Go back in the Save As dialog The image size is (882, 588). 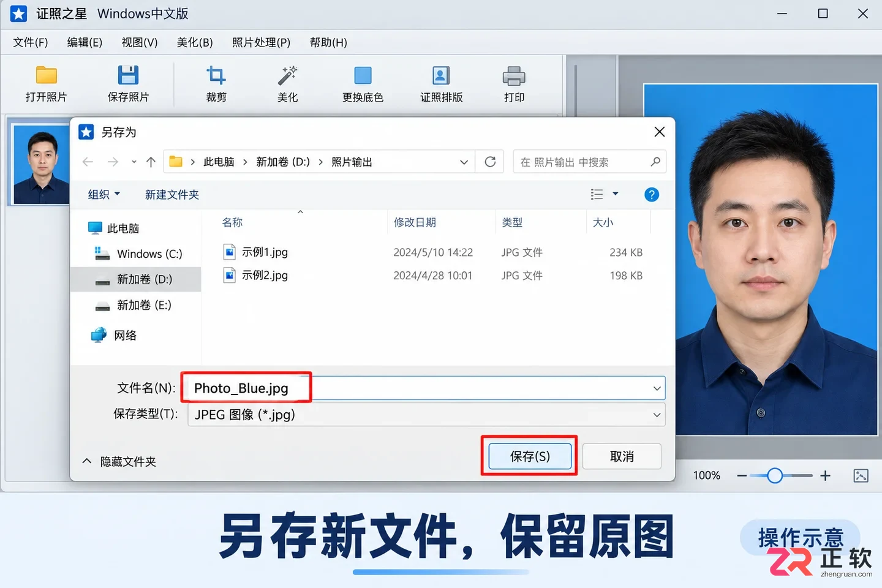click(88, 162)
